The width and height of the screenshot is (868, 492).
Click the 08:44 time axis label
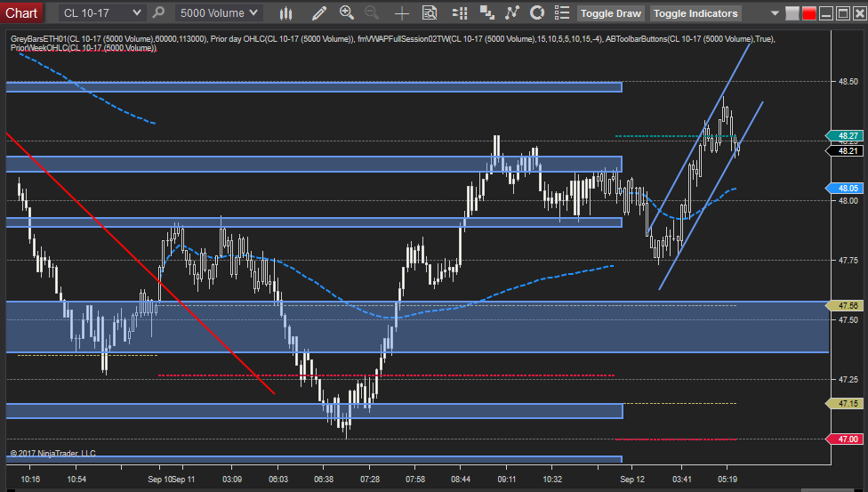point(461,480)
